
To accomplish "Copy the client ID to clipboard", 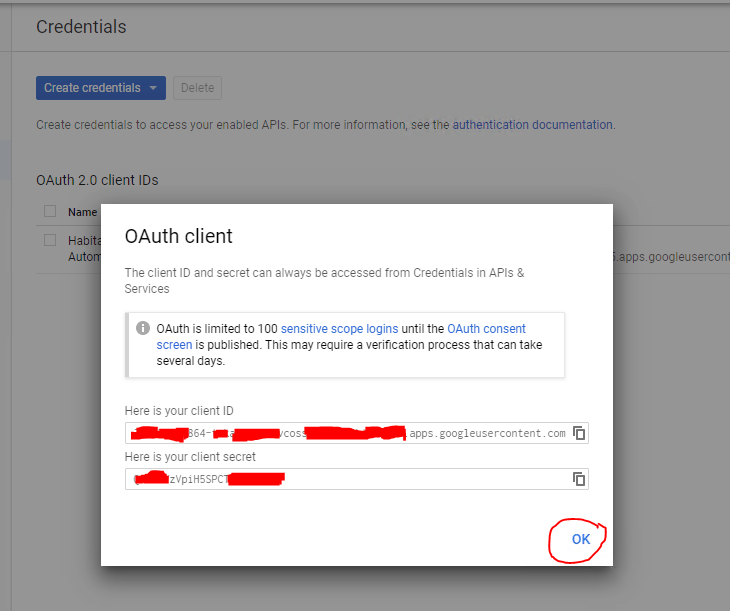I will pyautogui.click(x=579, y=433).
